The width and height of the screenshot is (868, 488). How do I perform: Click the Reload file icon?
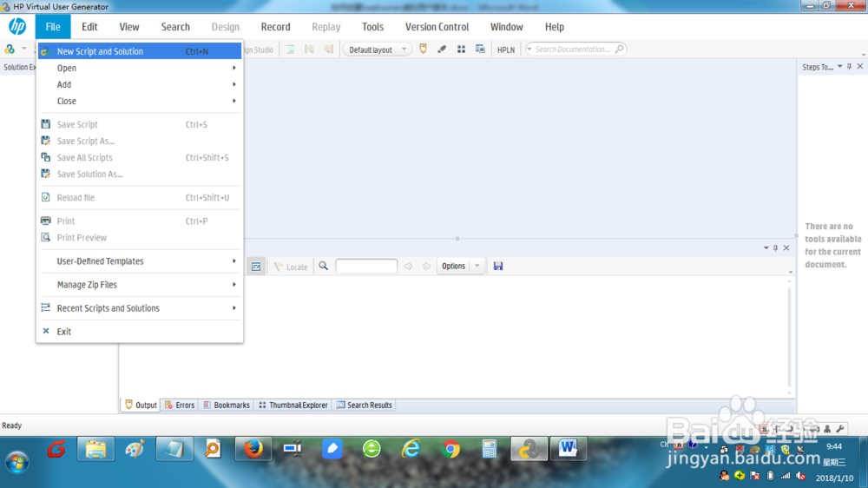coord(46,197)
